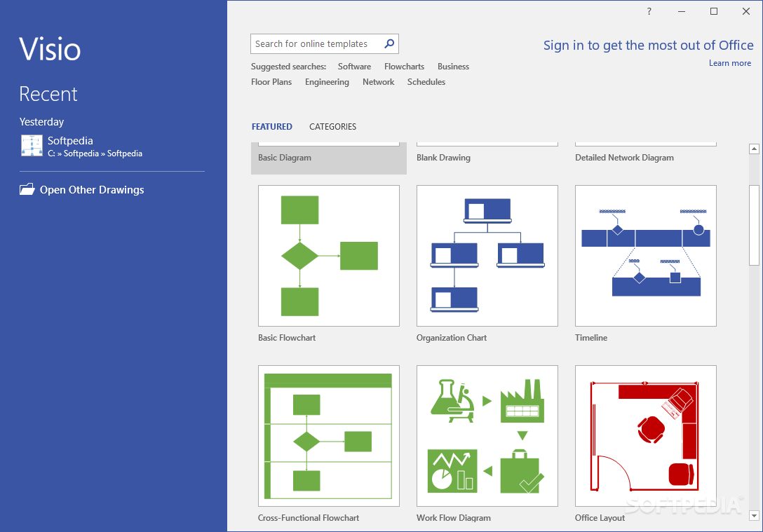The height and width of the screenshot is (532, 763).
Task: Open the Timeline template
Action: [x=645, y=255]
